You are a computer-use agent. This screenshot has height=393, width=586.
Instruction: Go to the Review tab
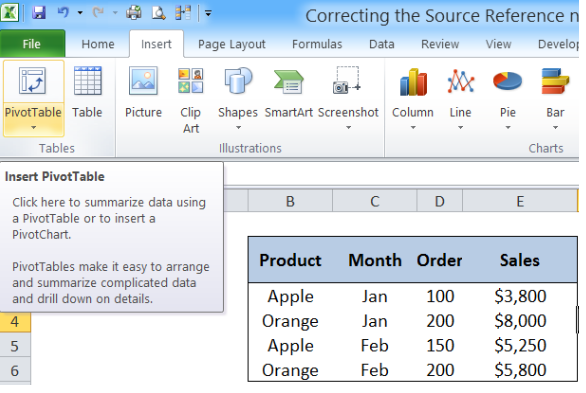[x=440, y=44]
